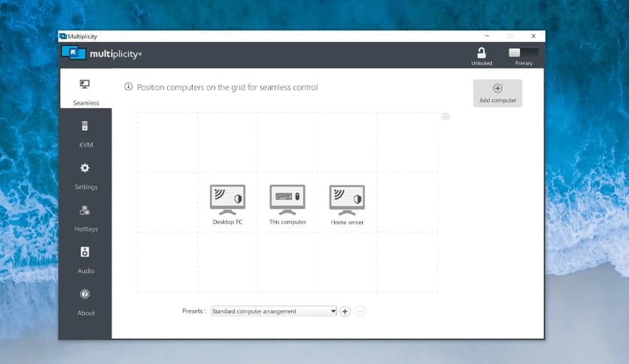Click the Add computer button
The width and height of the screenshot is (629, 364).
(497, 93)
